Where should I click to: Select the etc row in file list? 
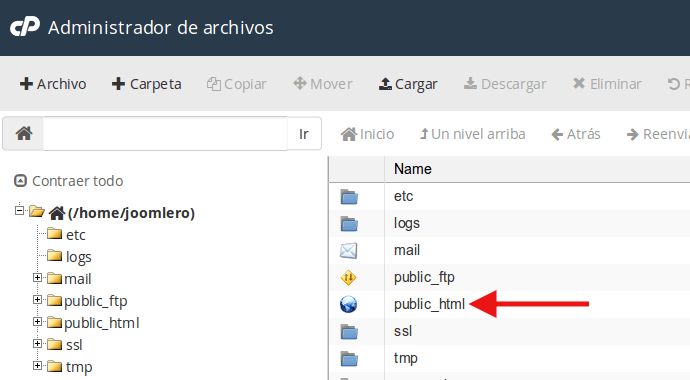coord(509,196)
